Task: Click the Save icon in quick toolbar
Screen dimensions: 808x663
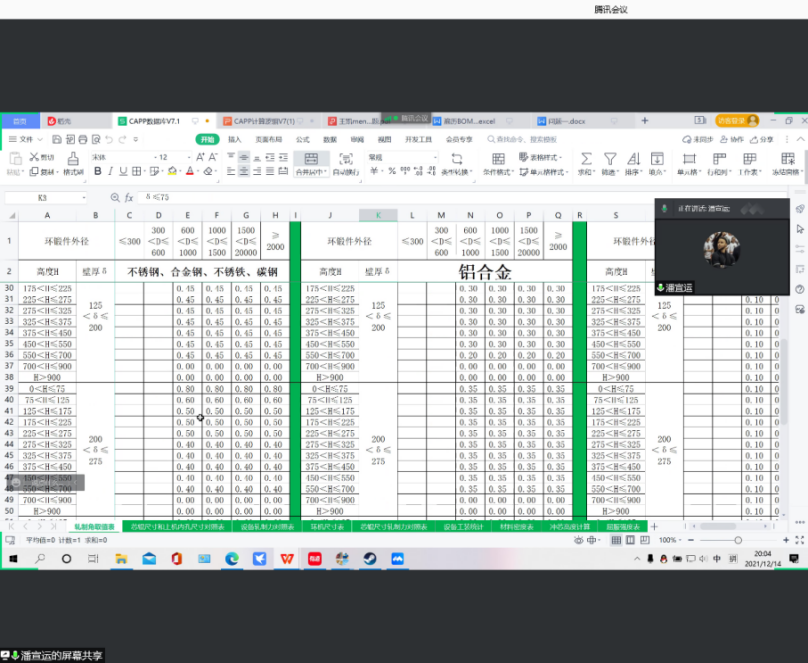Action: (x=57, y=139)
